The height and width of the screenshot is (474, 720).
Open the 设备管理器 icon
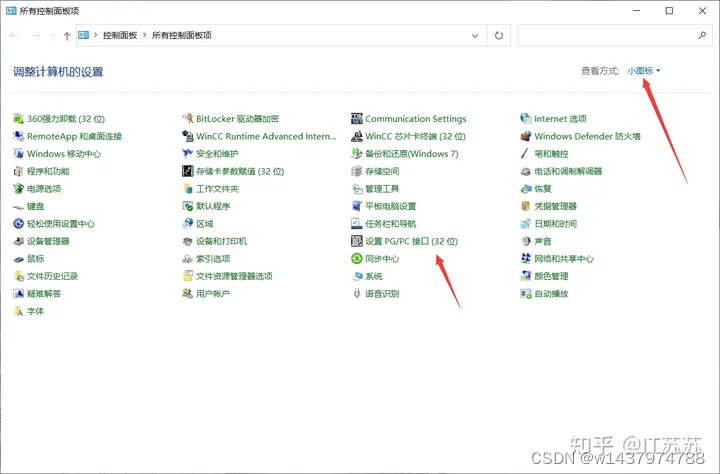click(18, 241)
